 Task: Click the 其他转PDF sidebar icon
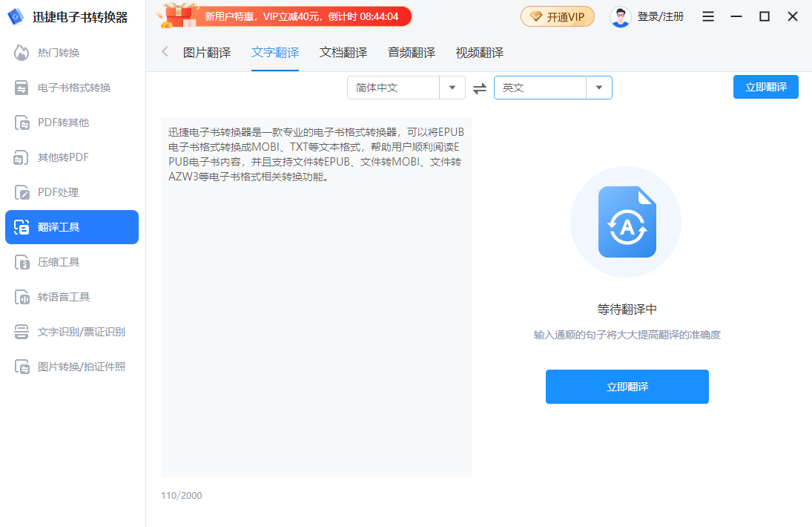point(22,157)
